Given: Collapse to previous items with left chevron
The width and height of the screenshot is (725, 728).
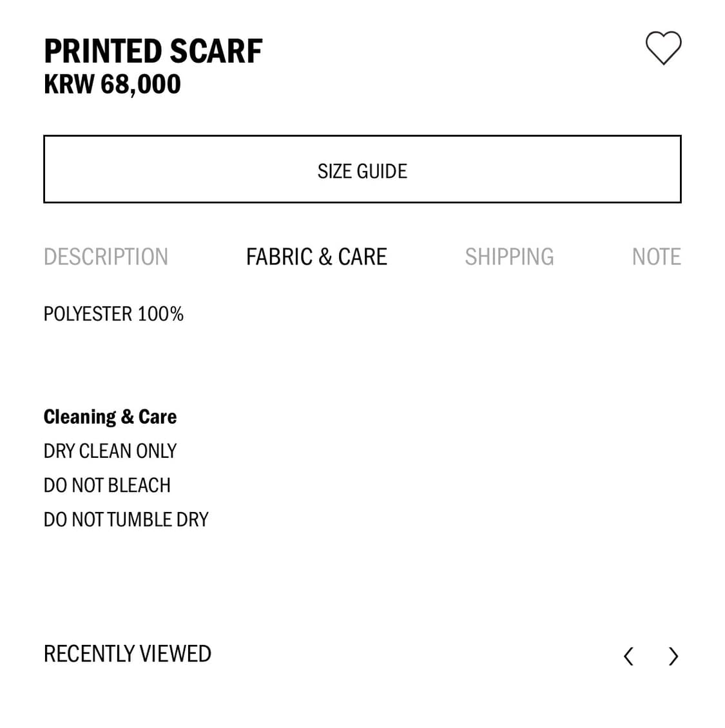Looking at the screenshot, I should 628,656.
